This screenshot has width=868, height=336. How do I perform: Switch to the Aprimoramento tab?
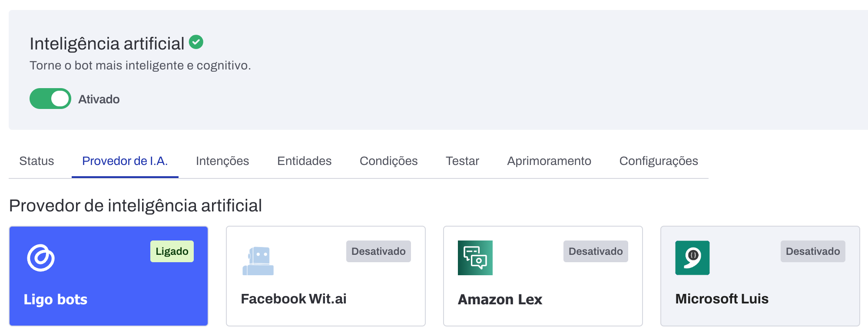tap(549, 161)
